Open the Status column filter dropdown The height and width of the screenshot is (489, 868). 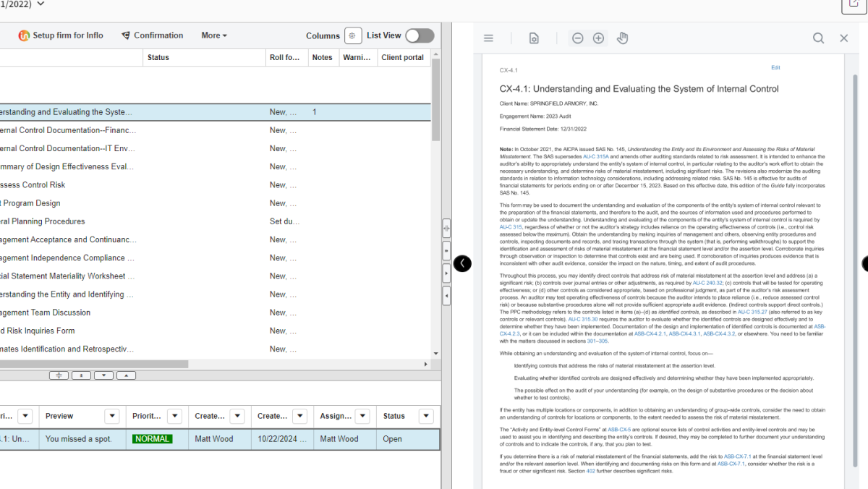click(x=425, y=416)
